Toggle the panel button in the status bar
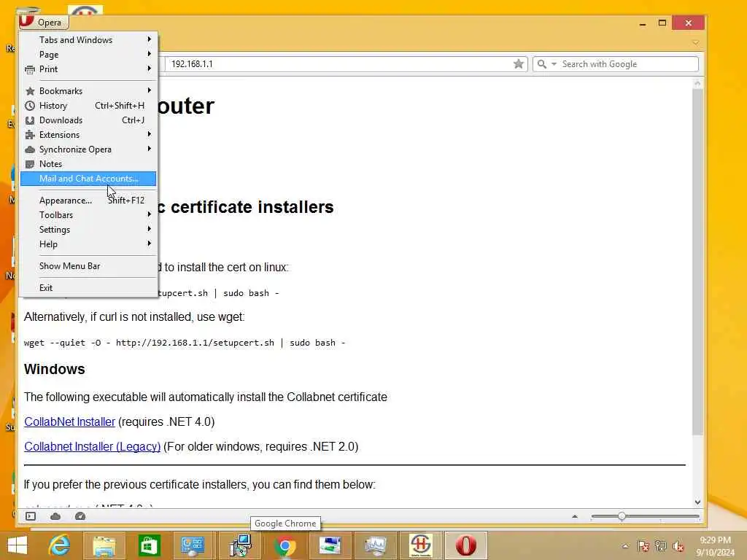 (x=31, y=516)
